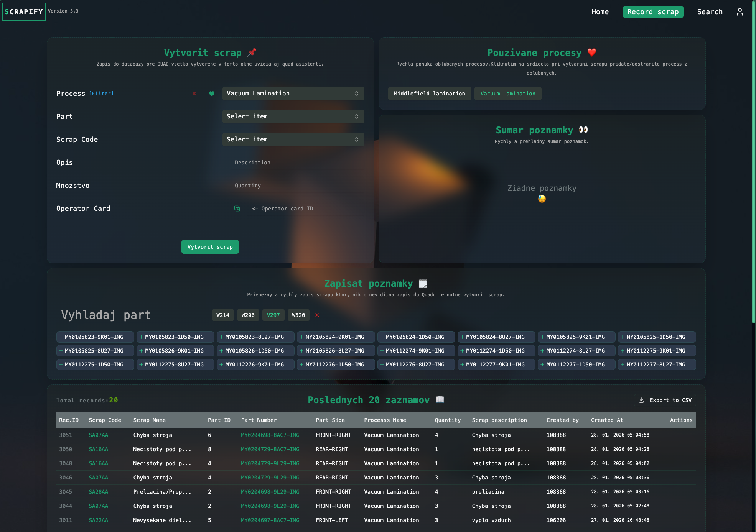Add part MY0105824-9K01-IMG chip
The width and height of the screenshot is (756, 532).
[x=336, y=337]
